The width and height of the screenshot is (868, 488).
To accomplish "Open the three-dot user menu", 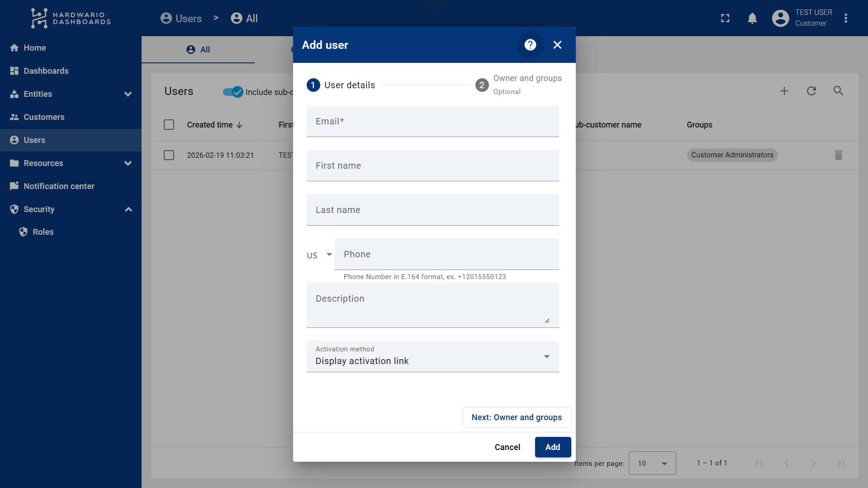I will click(x=845, y=18).
